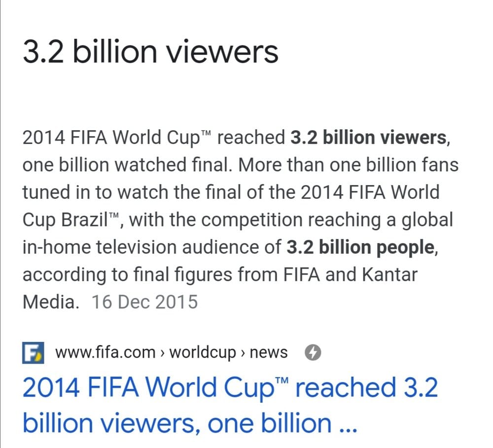Screen dimensions: 493x448
Task: Click the AMP lightning bolt icon
Action: [314, 353]
